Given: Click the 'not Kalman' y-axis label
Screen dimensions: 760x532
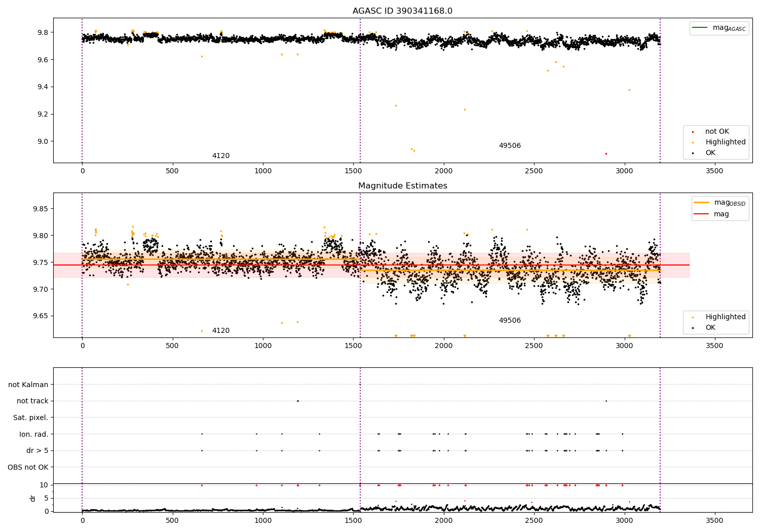Looking at the screenshot, I should [28, 385].
